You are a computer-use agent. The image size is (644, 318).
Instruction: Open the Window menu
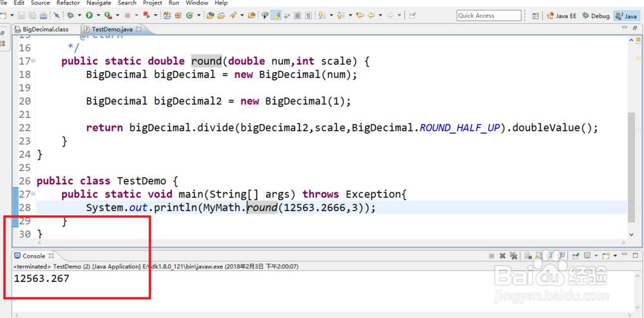pyautogui.click(x=196, y=3)
